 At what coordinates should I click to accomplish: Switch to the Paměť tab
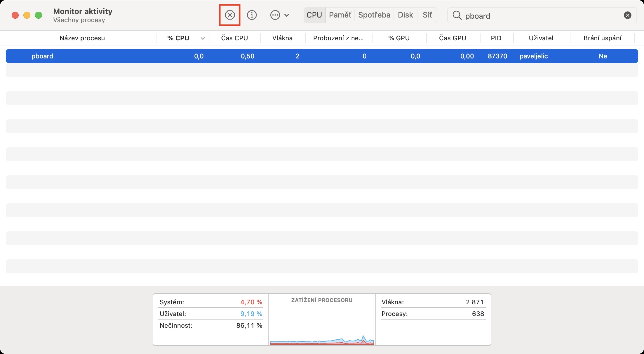point(340,15)
